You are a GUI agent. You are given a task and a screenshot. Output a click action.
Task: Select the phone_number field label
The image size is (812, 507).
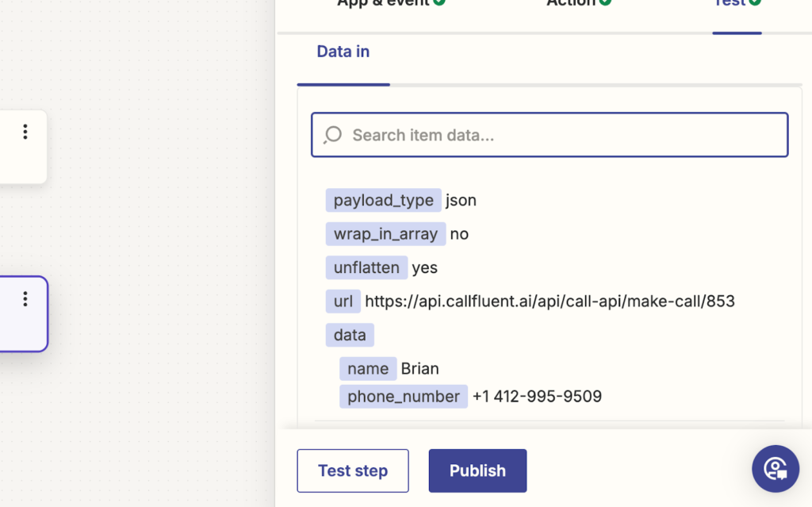[403, 396]
